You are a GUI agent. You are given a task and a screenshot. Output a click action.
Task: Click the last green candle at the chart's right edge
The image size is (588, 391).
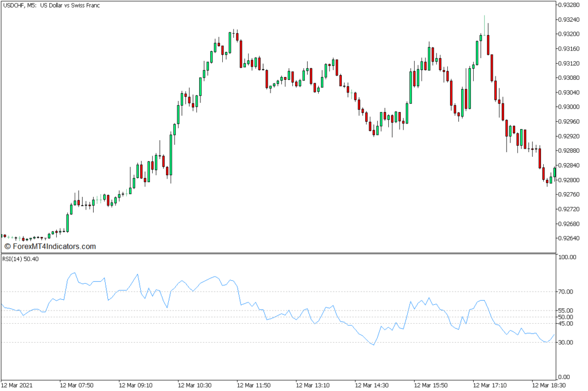click(555, 172)
